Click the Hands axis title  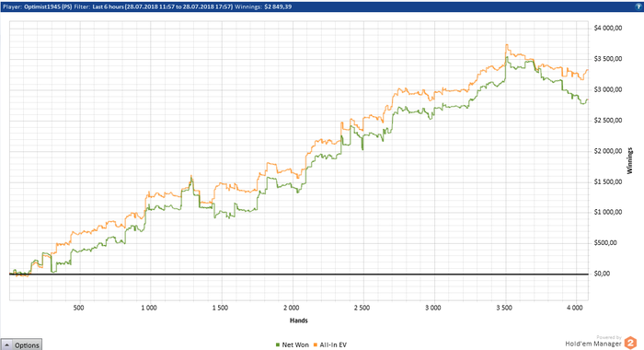(299, 321)
